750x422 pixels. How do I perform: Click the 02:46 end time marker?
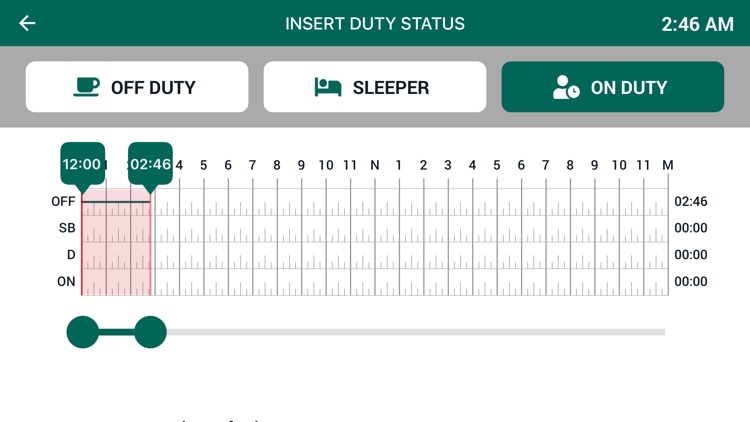[150, 164]
